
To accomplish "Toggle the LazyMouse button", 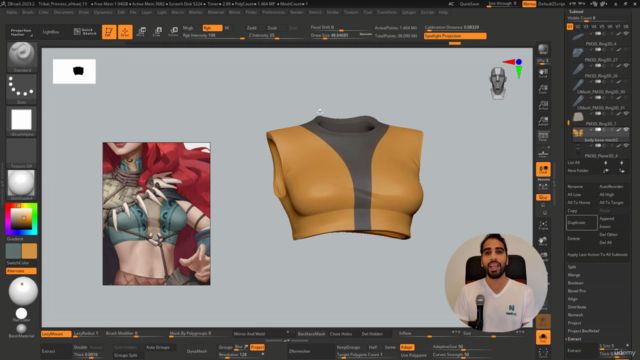I will tap(56, 334).
